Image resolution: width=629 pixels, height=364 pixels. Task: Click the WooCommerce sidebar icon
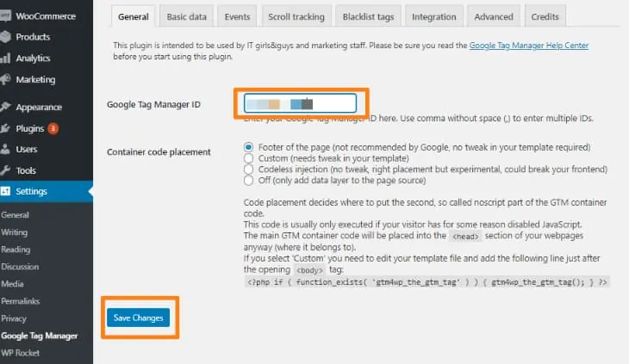coord(6,15)
